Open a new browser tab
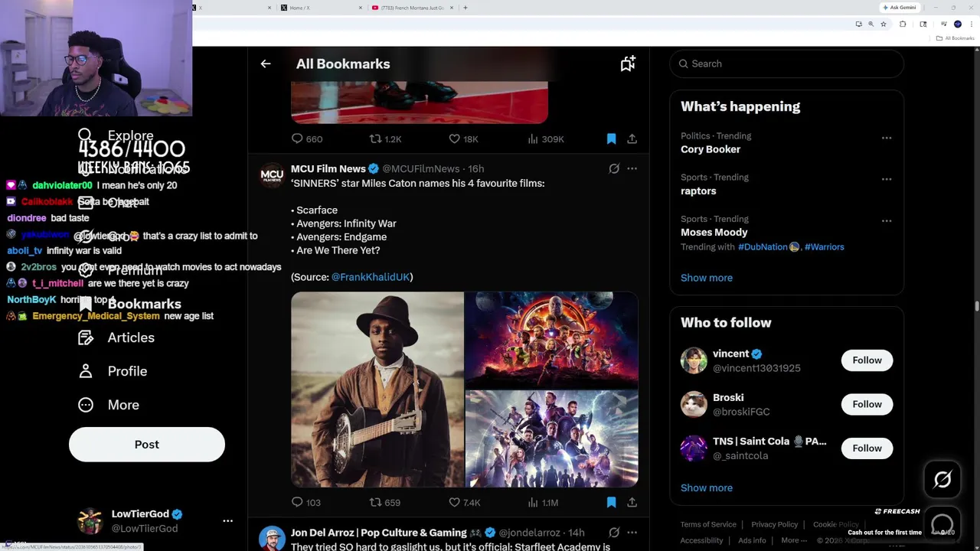 point(465,8)
